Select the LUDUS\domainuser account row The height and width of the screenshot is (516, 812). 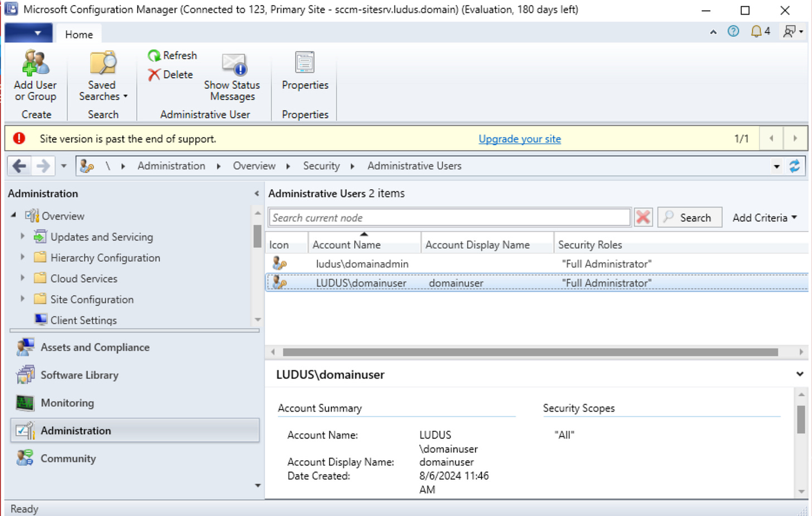(x=537, y=283)
